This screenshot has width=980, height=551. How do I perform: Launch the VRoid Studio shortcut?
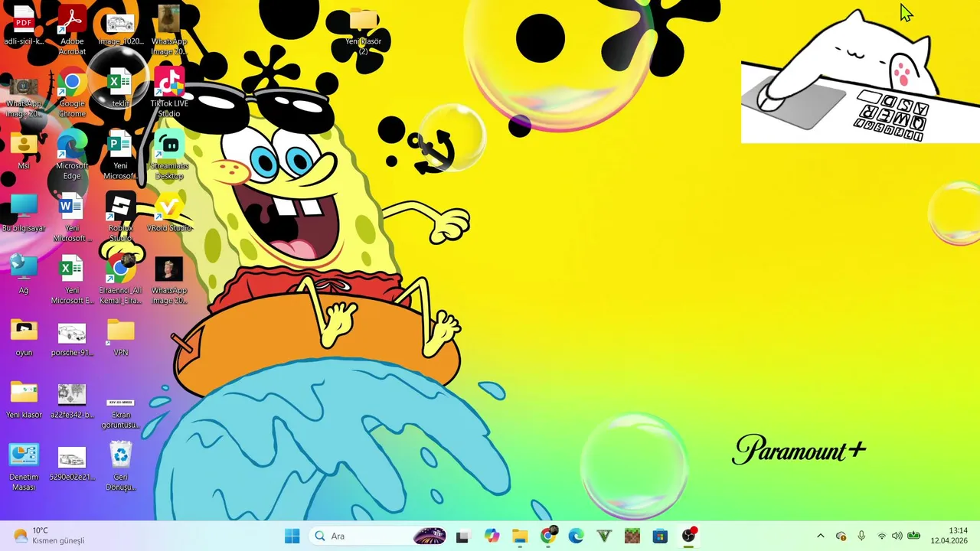pyautogui.click(x=169, y=214)
